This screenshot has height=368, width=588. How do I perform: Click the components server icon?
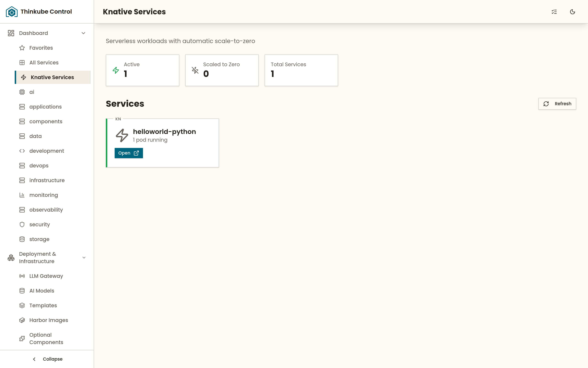point(22,121)
